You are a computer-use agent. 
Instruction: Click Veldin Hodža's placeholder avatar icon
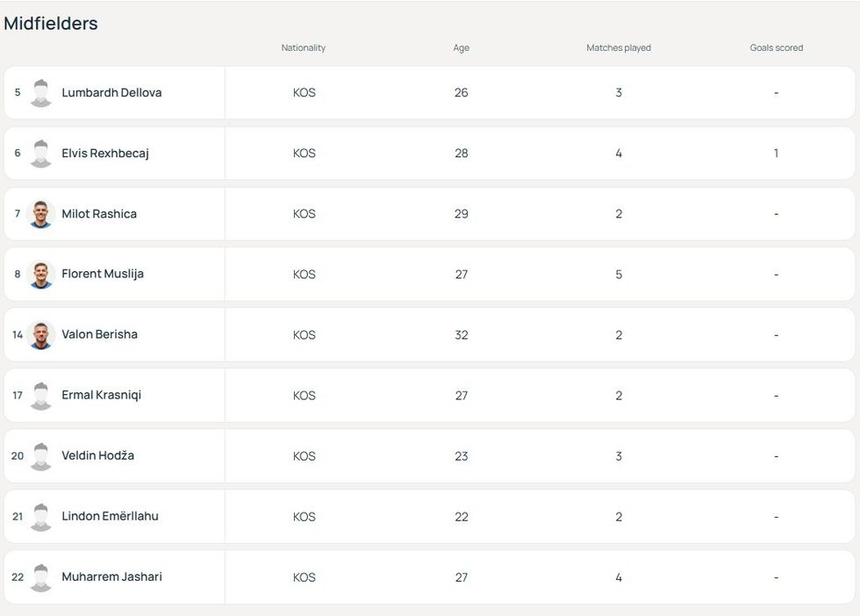(x=40, y=456)
